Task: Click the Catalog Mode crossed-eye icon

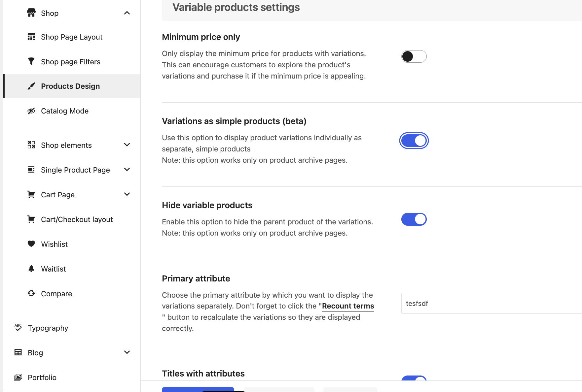Action: (31, 111)
